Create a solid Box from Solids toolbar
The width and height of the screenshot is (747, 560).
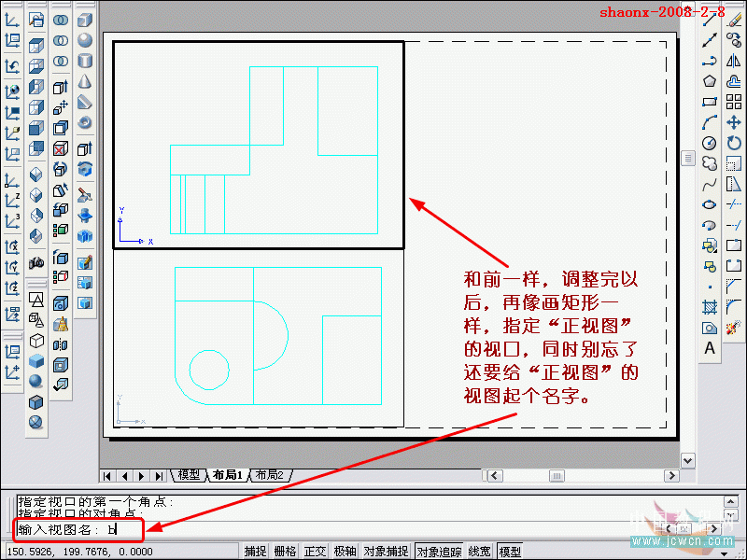pos(85,20)
